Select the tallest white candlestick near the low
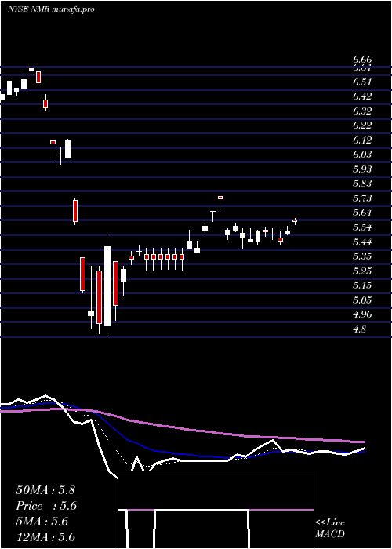The image size is (392, 549). 107,286
